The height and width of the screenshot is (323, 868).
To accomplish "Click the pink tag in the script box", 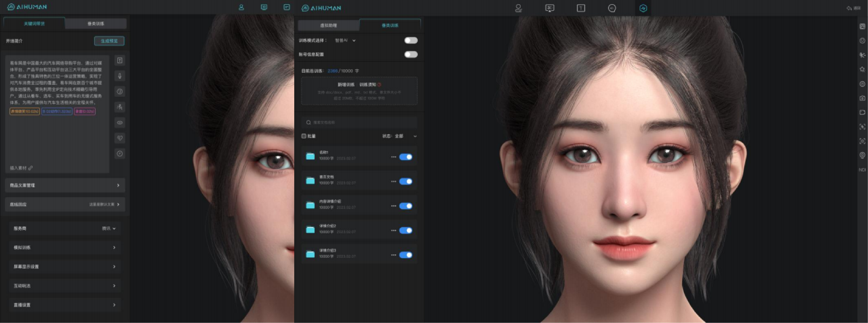I will [85, 111].
